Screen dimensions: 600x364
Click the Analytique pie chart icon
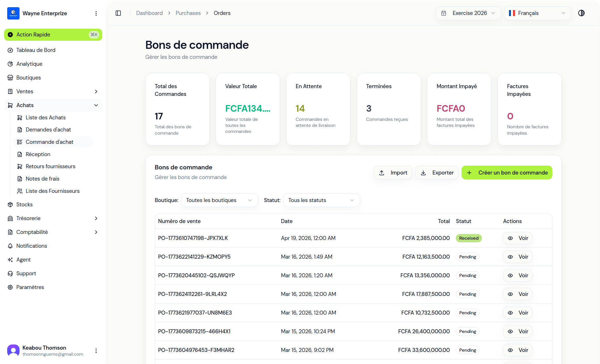tap(10, 64)
